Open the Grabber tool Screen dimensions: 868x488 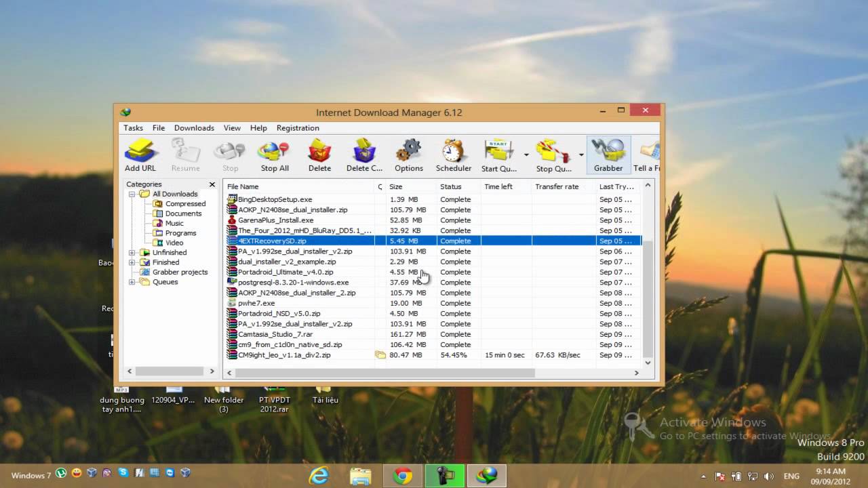coord(608,155)
